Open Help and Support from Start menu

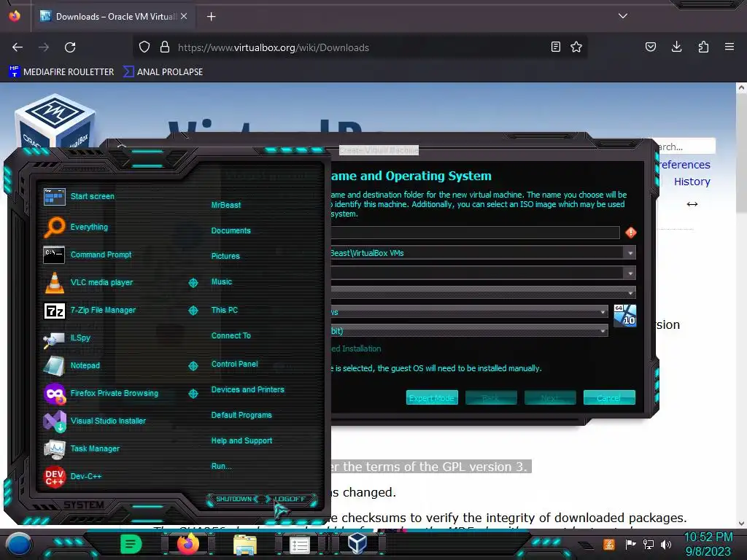coord(241,441)
